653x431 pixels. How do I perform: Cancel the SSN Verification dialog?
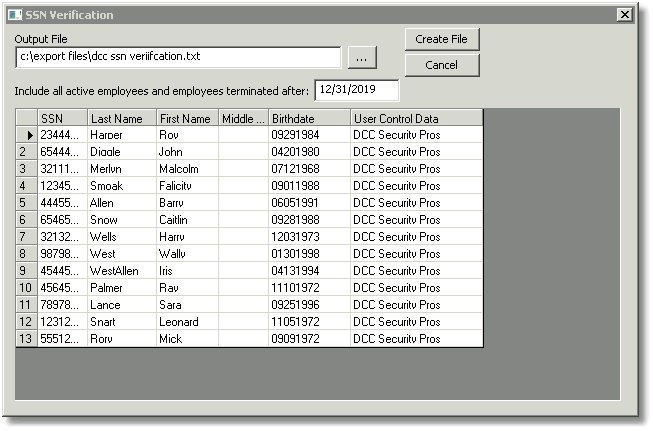tap(442, 65)
